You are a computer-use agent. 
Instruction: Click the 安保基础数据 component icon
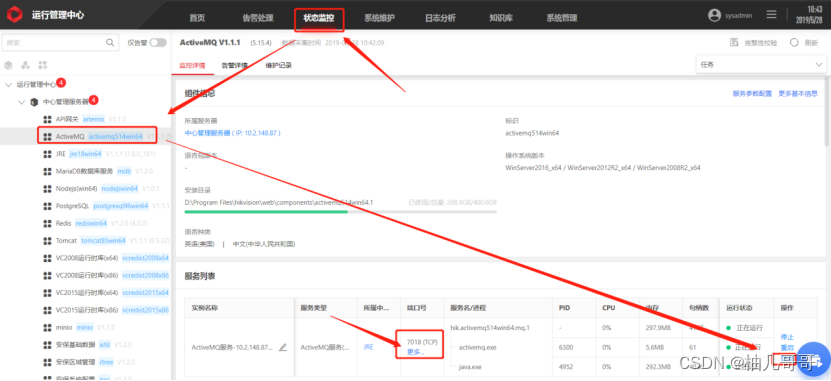click(47, 344)
